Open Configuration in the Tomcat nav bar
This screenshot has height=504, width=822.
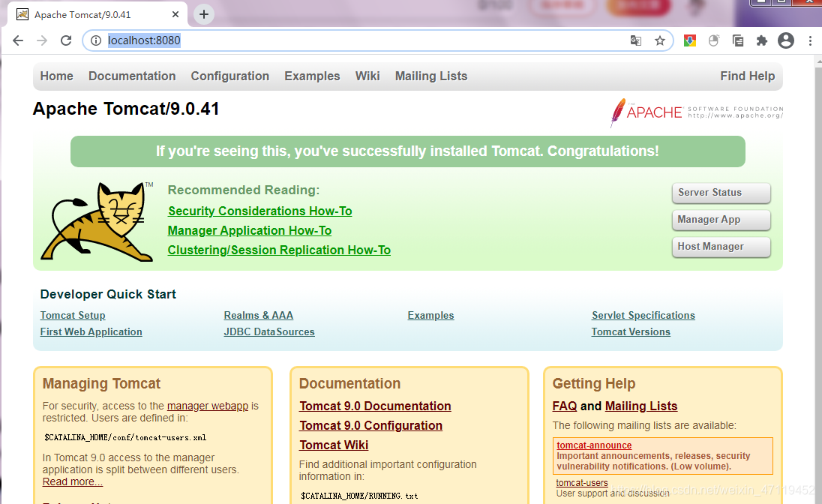click(x=230, y=76)
